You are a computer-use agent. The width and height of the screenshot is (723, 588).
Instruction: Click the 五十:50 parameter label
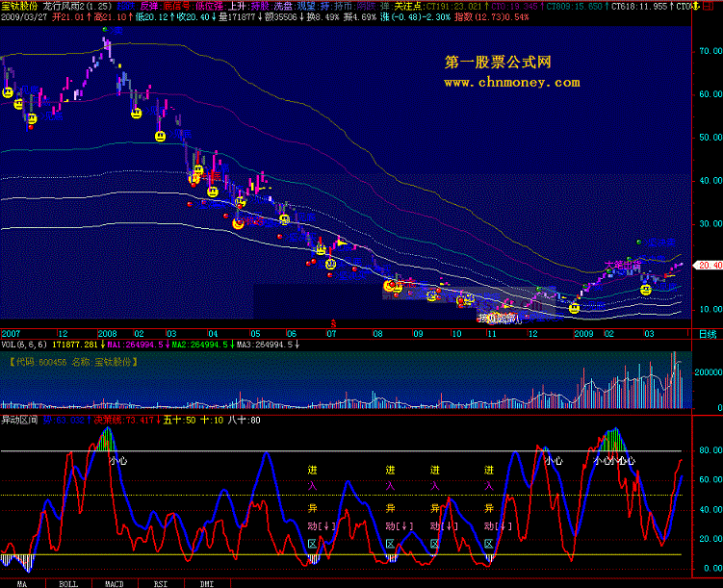coord(179,420)
